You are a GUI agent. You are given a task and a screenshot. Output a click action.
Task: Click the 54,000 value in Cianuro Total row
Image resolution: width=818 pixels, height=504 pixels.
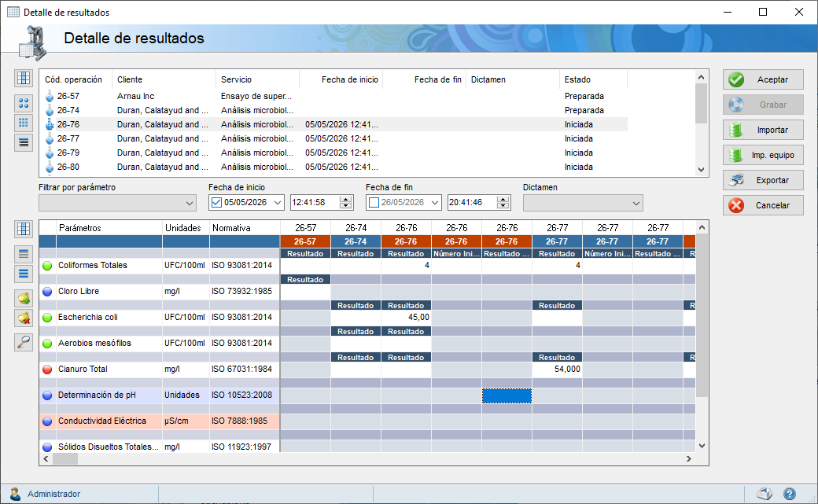click(x=567, y=369)
